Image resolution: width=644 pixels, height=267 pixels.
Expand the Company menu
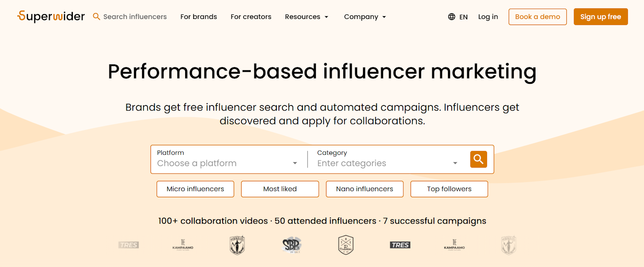pyautogui.click(x=365, y=17)
